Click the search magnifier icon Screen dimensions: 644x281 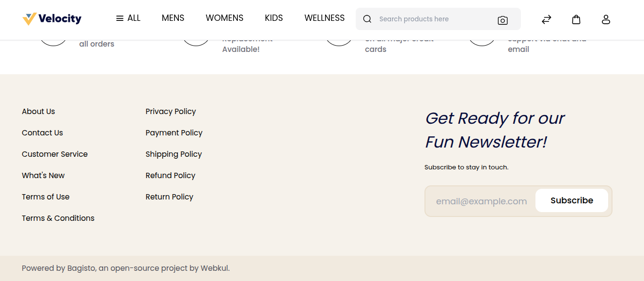click(367, 19)
